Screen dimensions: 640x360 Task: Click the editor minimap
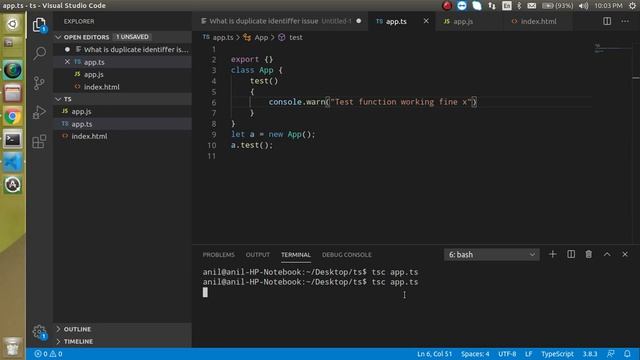pos(612,48)
